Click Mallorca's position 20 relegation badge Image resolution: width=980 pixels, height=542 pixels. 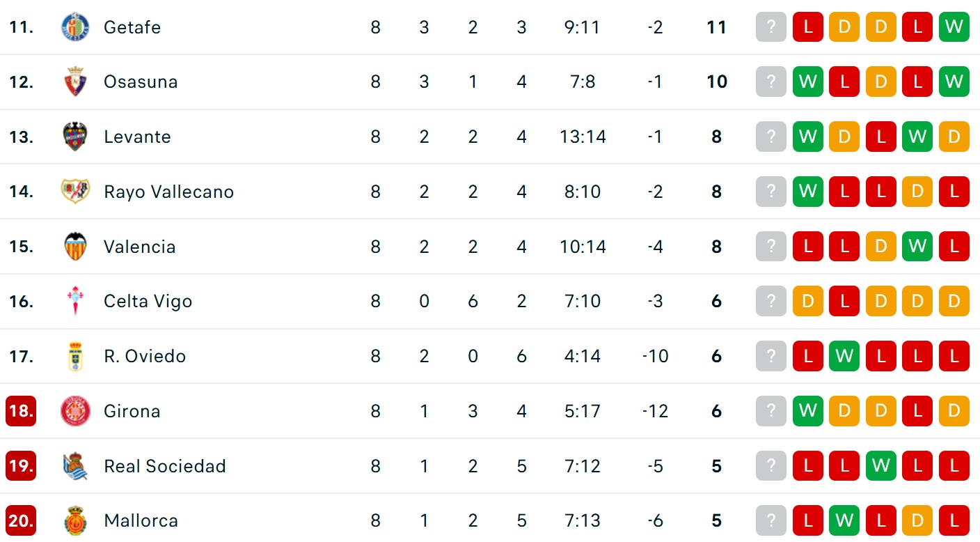21,520
